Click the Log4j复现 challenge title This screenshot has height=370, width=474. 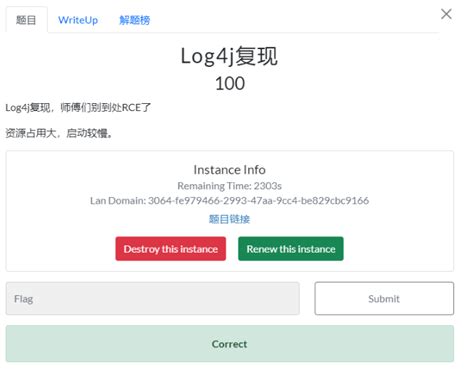(229, 56)
